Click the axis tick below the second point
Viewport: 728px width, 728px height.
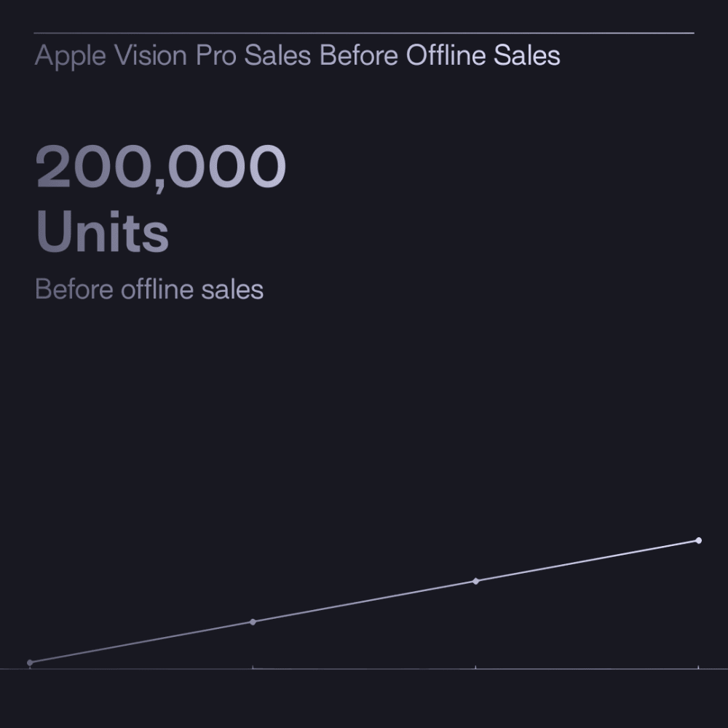253,667
